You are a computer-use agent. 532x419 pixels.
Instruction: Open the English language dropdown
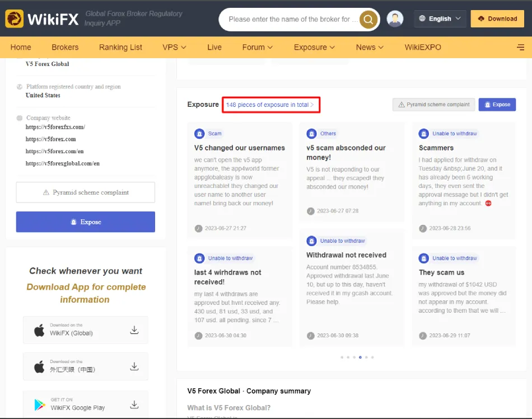(440, 18)
